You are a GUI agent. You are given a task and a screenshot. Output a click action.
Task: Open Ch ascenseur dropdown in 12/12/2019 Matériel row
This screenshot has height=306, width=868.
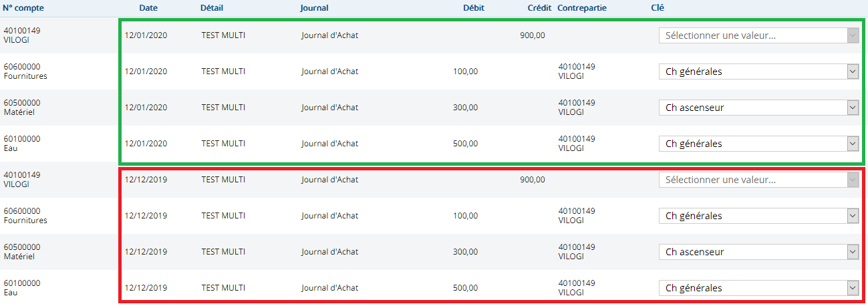click(758, 252)
